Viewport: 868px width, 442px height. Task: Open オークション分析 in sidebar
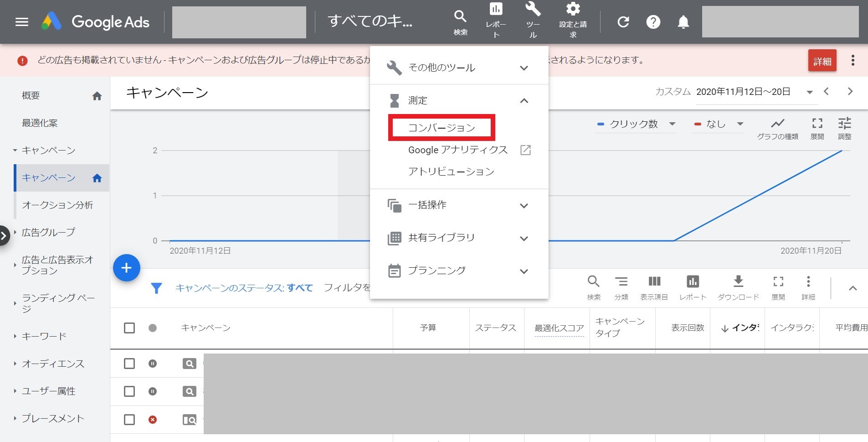tap(57, 205)
